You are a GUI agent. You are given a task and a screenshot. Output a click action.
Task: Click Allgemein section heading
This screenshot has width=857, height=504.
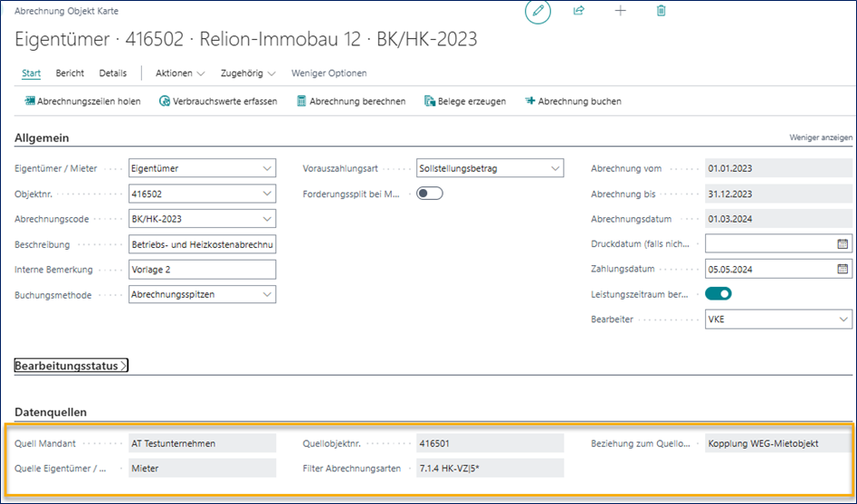click(42, 138)
